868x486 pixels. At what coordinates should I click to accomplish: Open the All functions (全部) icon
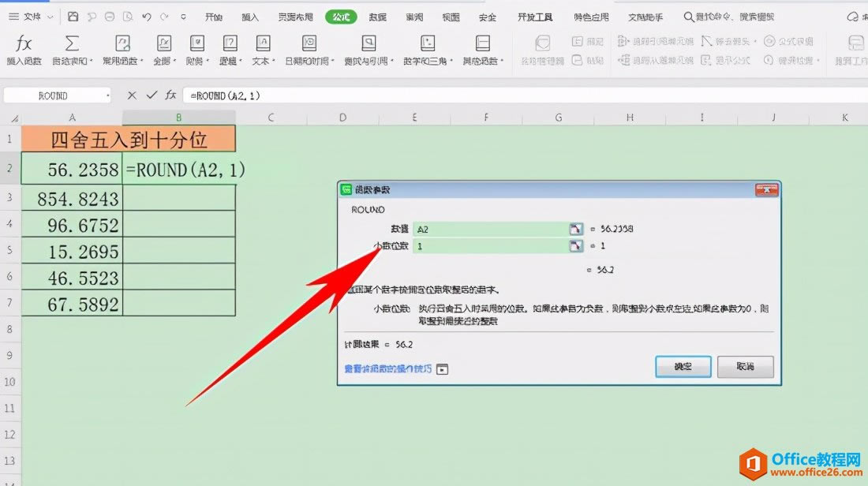coord(164,43)
